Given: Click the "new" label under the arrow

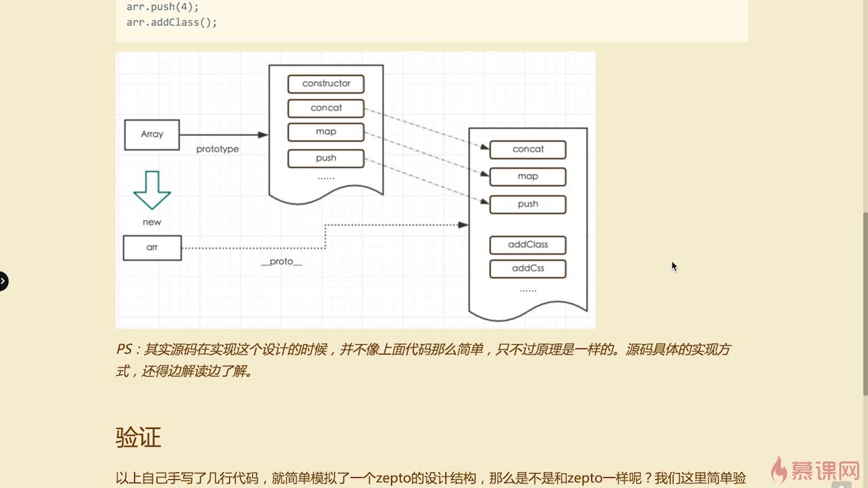Looking at the screenshot, I should pos(152,222).
